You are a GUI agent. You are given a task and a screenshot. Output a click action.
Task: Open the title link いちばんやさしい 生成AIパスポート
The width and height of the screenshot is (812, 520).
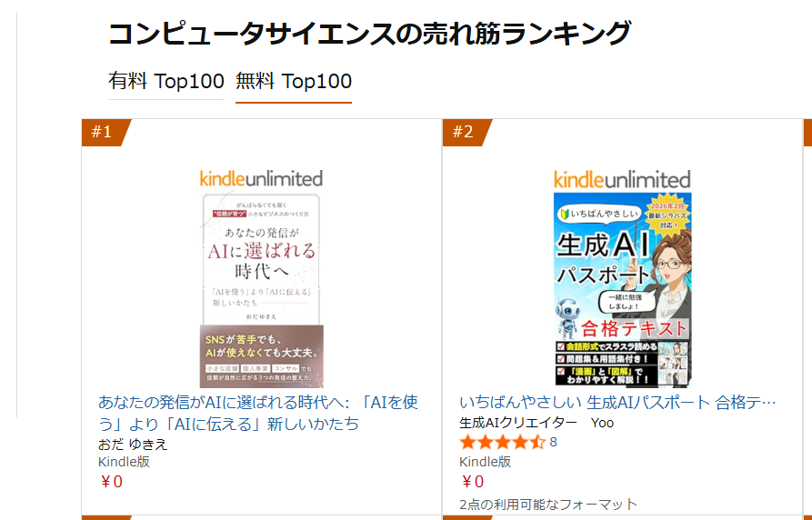617,402
